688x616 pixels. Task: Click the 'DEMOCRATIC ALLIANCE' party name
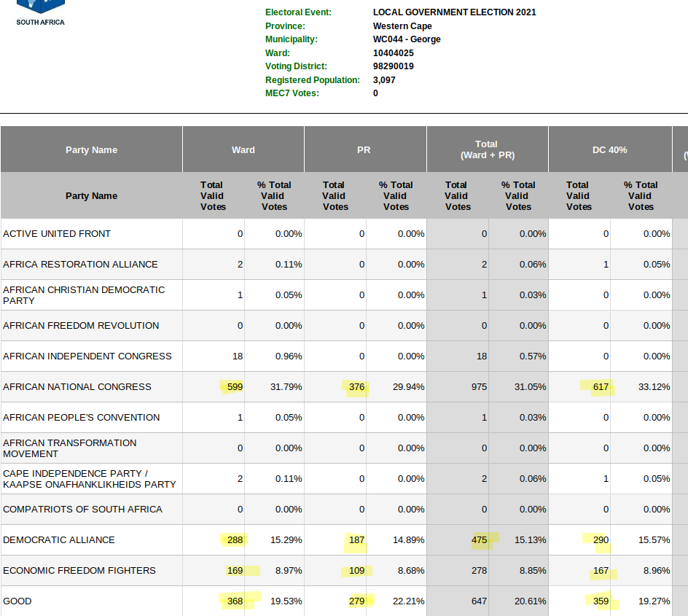59,540
